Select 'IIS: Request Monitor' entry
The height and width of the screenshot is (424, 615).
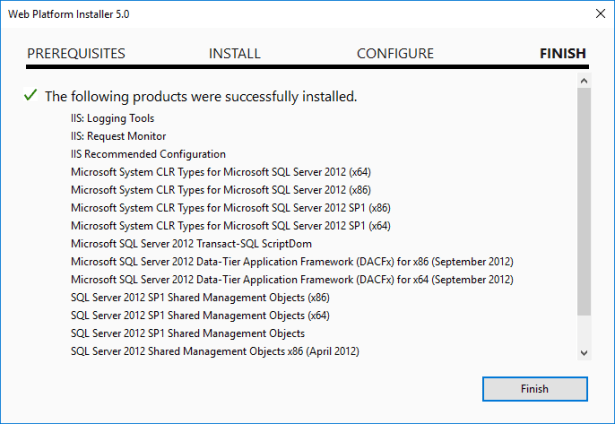coord(118,136)
